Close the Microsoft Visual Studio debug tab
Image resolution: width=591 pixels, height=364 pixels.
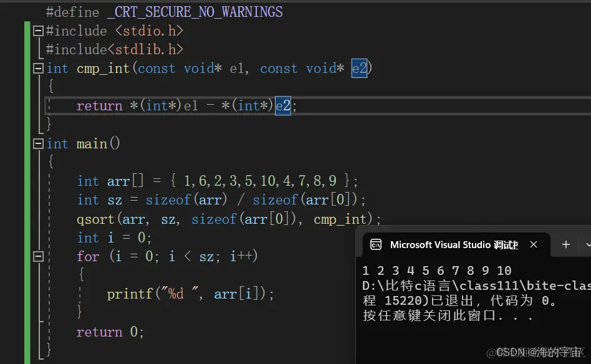[x=533, y=244]
